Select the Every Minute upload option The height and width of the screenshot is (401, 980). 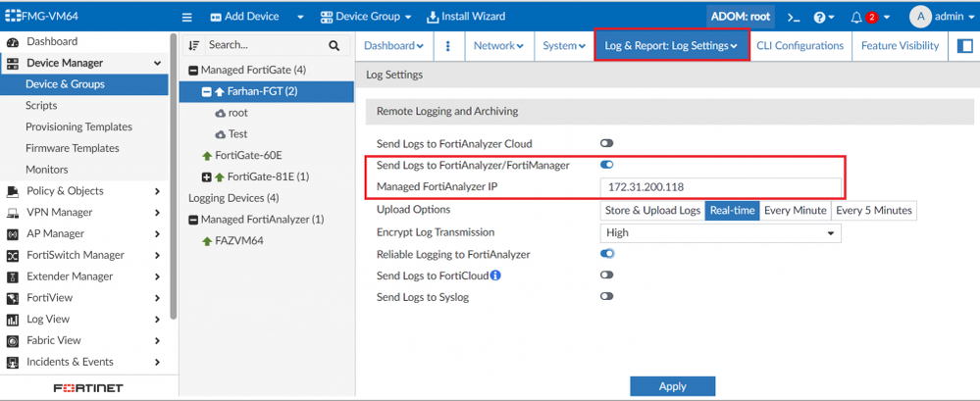tap(795, 211)
